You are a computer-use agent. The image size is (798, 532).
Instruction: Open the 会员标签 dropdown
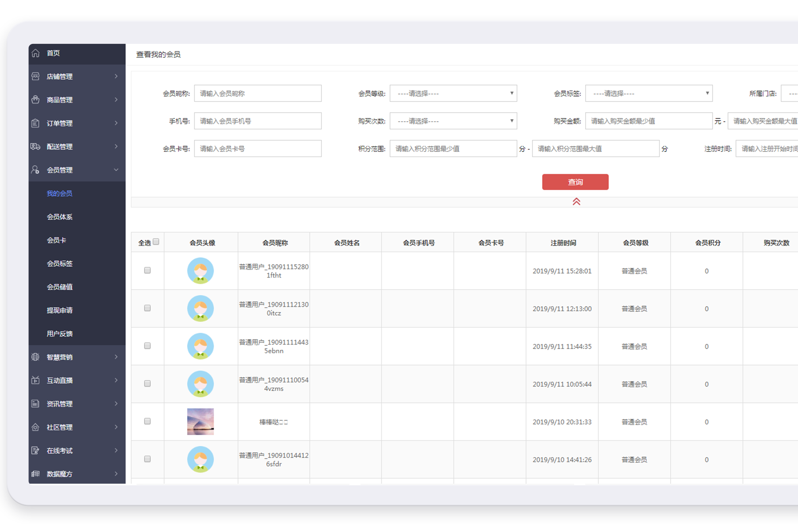tap(649, 94)
